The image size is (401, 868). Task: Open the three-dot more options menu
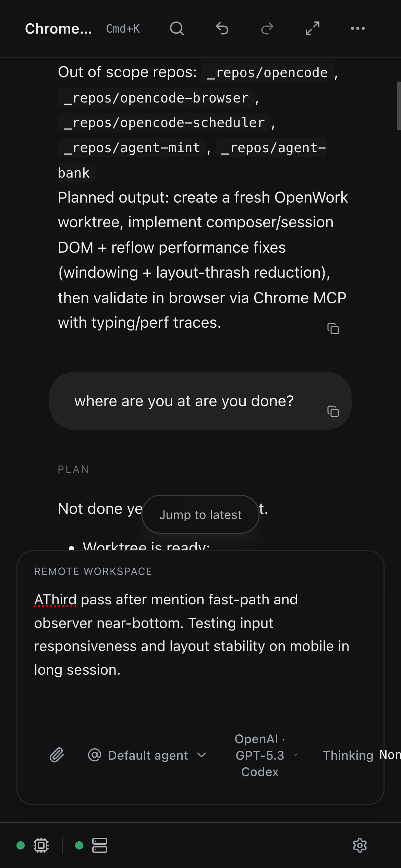[x=358, y=28]
